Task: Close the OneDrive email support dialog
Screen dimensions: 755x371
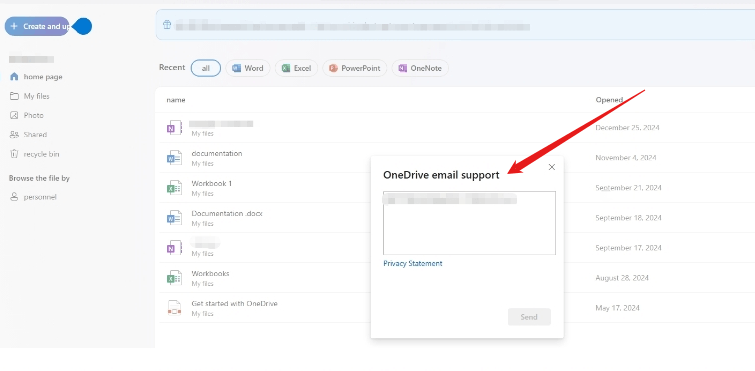Action: point(552,167)
